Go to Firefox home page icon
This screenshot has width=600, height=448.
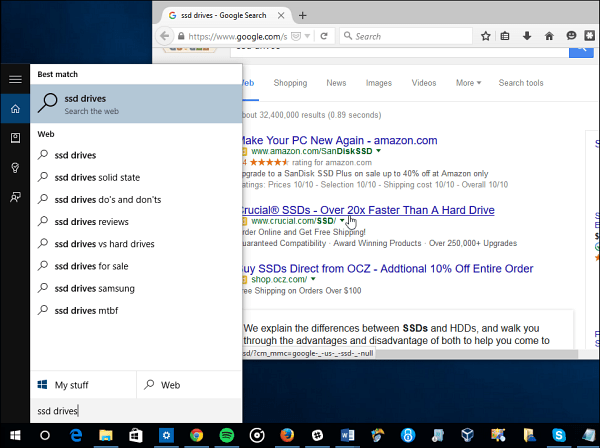click(549, 36)
